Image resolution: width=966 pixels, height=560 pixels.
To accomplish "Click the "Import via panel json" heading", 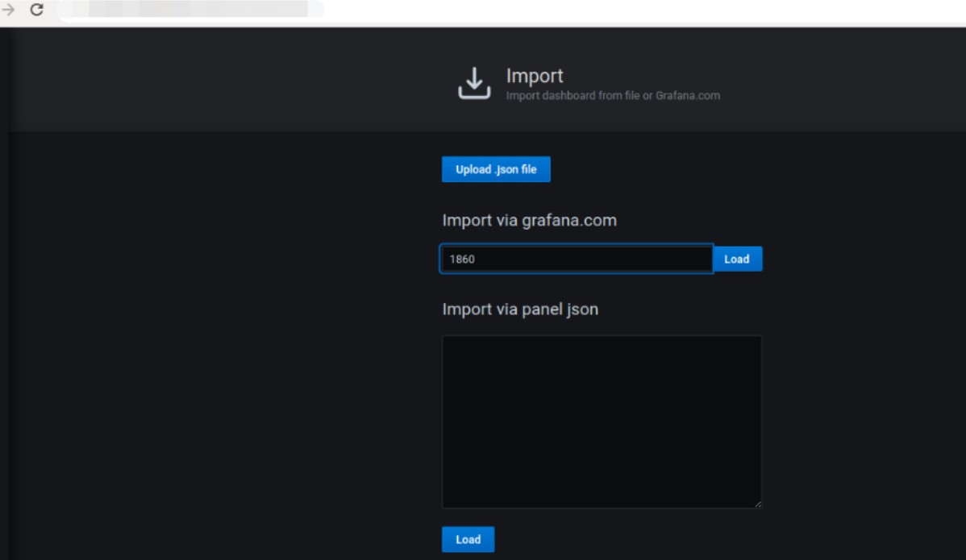I will (x=520, y=309).
